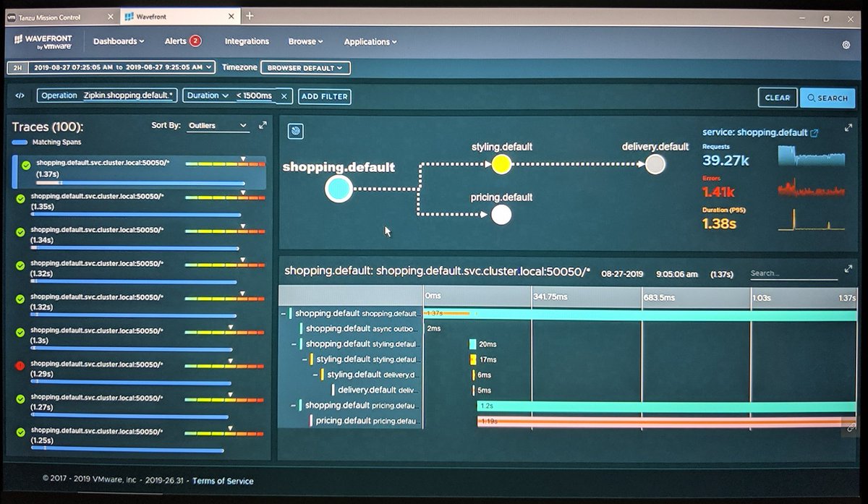Expand the Traces panel with its arrow icon
Viewport: 868px width, 504px height.
[x=263, y=124]
